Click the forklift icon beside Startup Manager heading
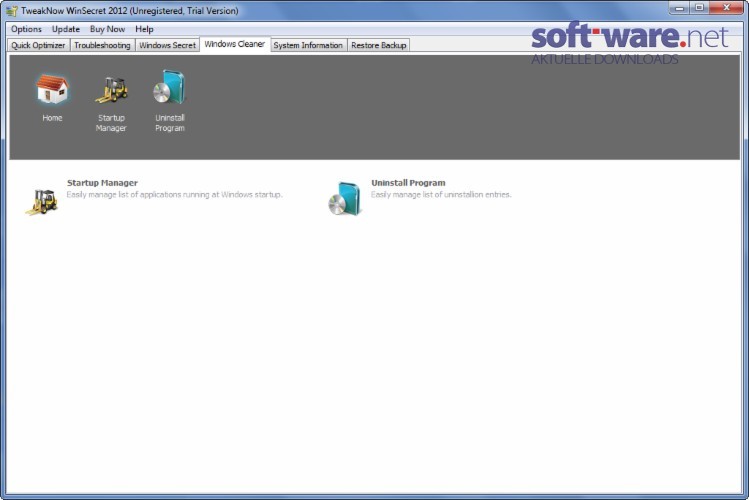This screenshot has height=500, width=749. click(x=42, y=202)
